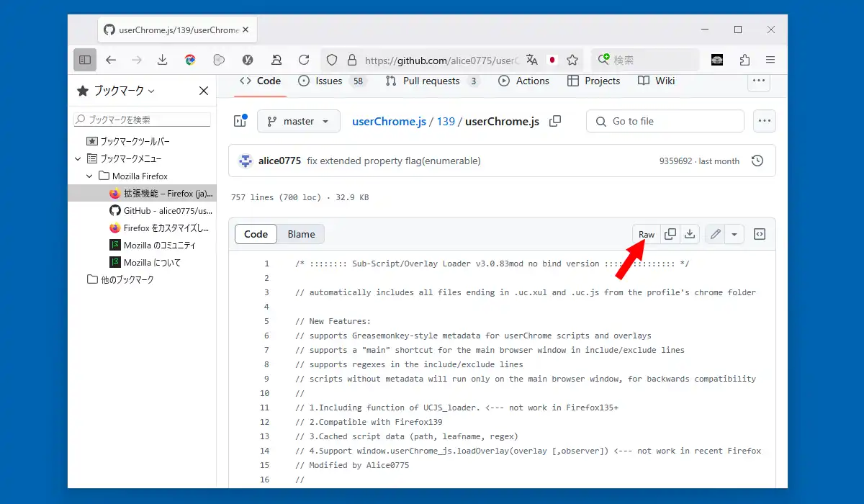Copy the file path next to userChrome.js
This screenshot has width=864, height=504.
coord(555,121)
